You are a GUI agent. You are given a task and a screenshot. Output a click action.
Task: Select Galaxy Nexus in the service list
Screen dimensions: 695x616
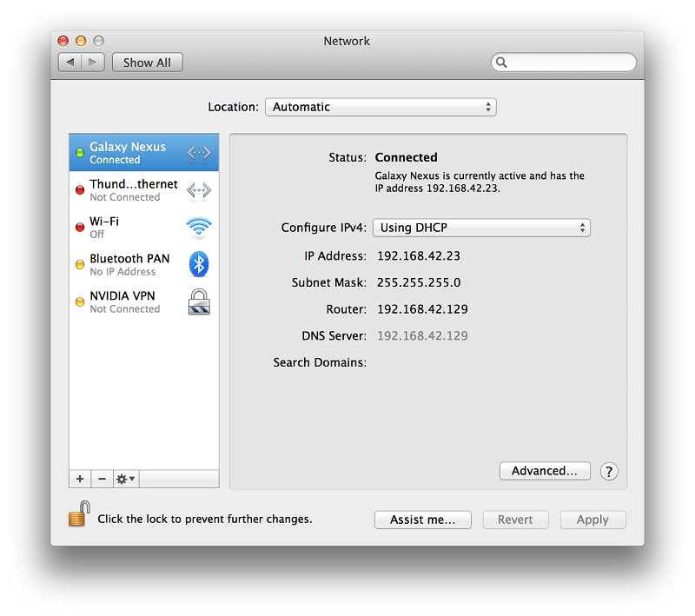(x=144, y=152)
